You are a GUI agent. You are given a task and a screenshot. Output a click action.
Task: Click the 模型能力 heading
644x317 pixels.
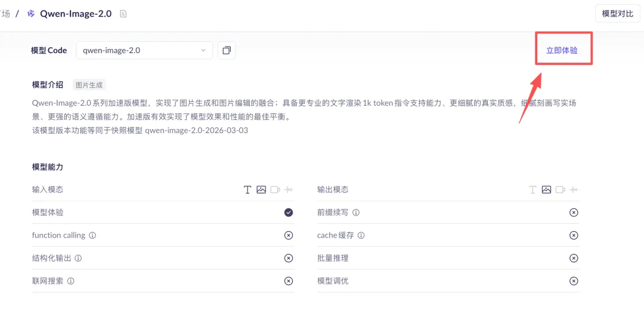[48, 167]
